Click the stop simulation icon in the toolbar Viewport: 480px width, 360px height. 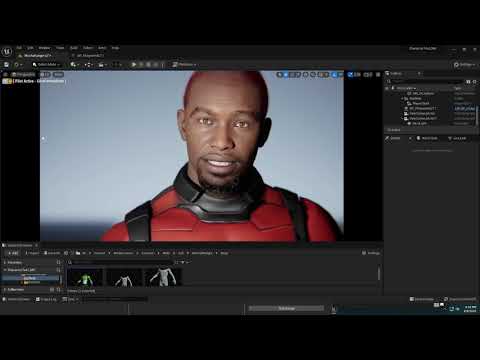pyautogui.click(x=149, y=65)
